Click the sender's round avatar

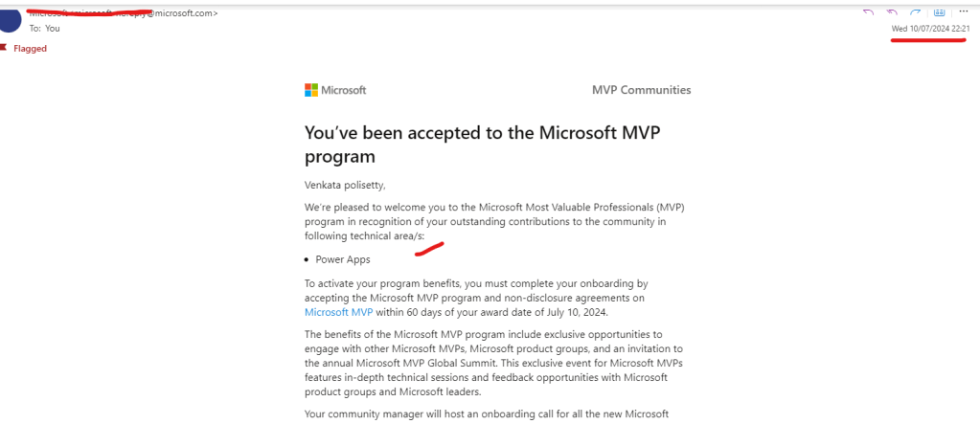(10, 19)
